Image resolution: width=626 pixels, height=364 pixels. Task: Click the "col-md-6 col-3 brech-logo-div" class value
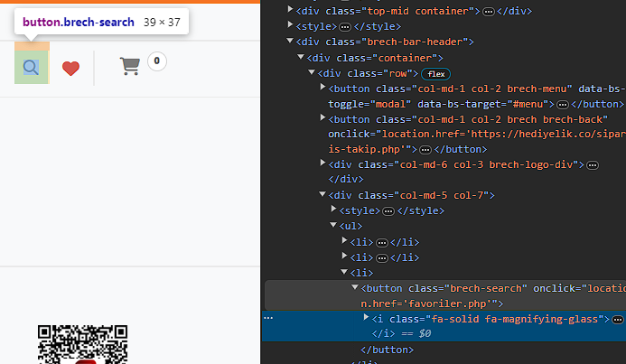coord(486,164)
